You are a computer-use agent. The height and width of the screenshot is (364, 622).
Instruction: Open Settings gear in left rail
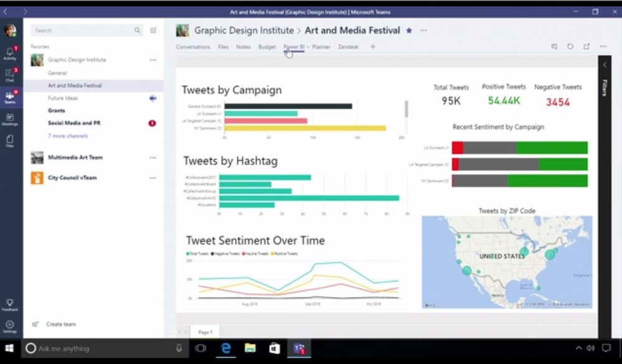coord(10,326)
